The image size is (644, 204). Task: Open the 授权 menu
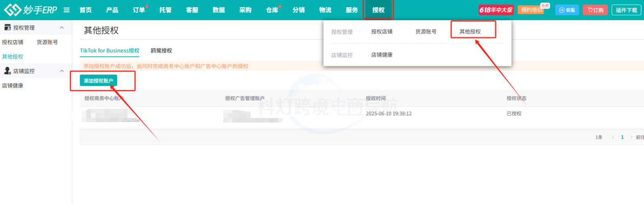click(x=378, y=10)
